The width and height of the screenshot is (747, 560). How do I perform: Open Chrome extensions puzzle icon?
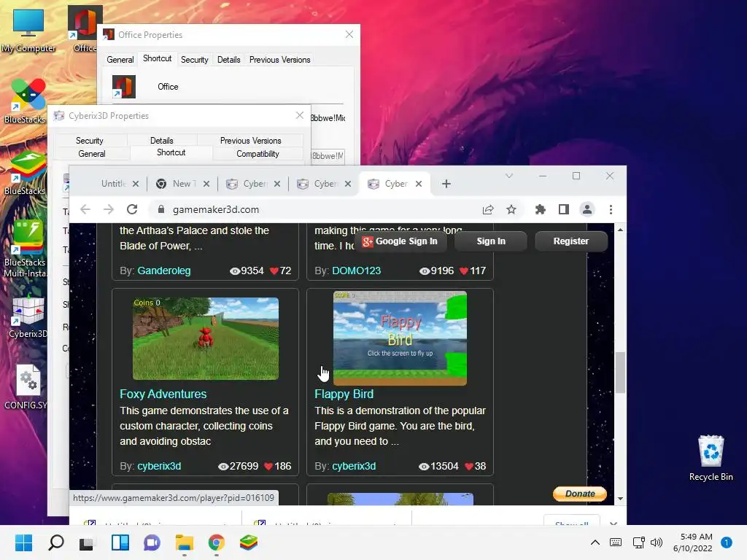click(x=541, y=209)
